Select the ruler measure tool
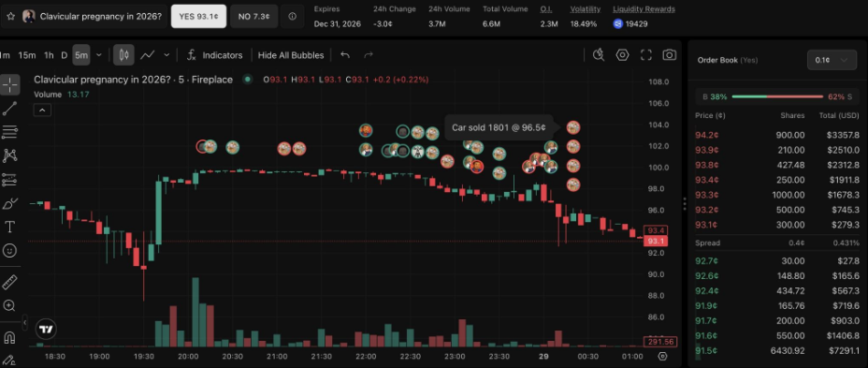 click(x=10, y=282)
